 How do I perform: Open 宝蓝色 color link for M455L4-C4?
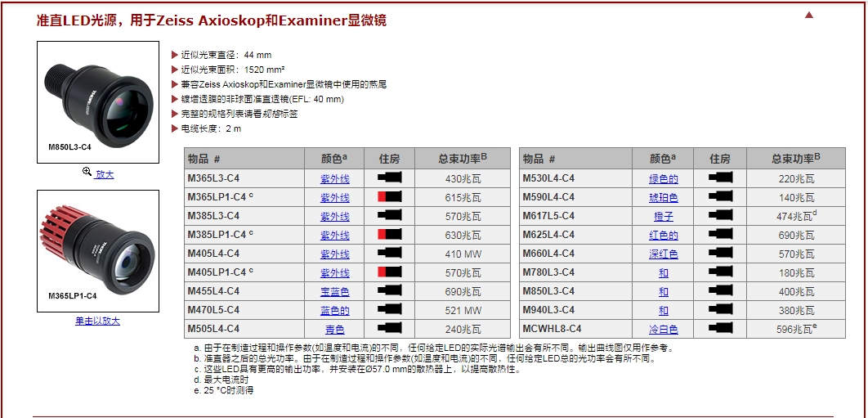(x=335, y=291)
